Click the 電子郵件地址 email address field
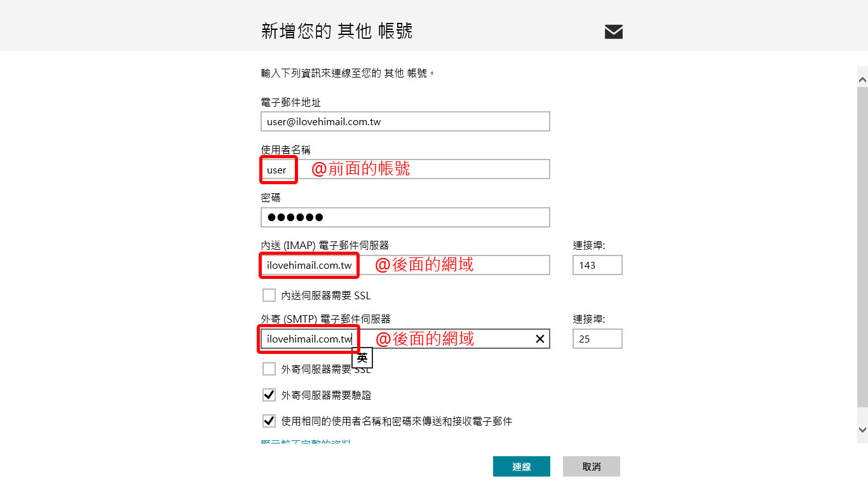The image size is (868, 488). 405,121
